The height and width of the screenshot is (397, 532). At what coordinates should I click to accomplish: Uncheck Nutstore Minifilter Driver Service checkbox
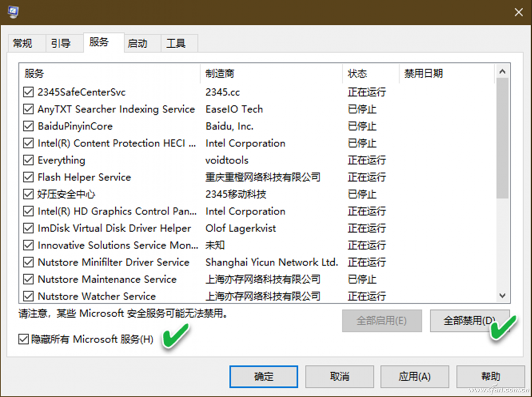coord(28,262)
